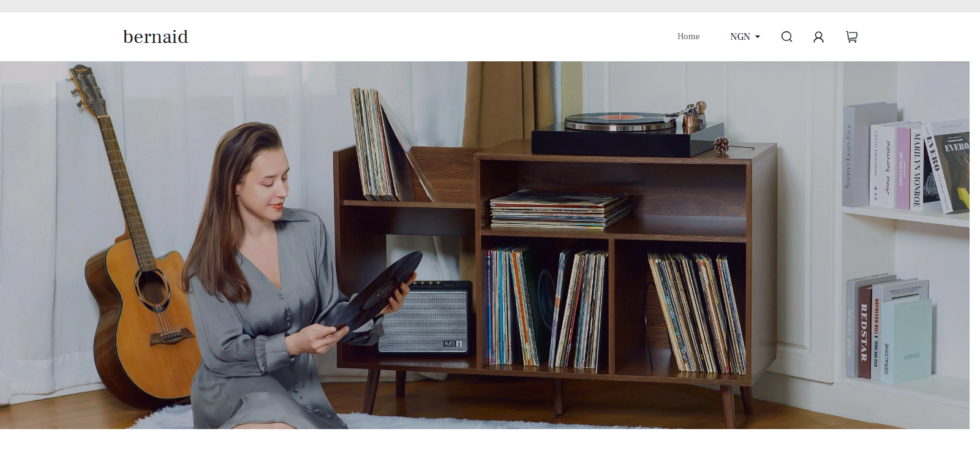Open the search magnifier icon
This screenshot has width=980, height=453.
tap(786, 37)
